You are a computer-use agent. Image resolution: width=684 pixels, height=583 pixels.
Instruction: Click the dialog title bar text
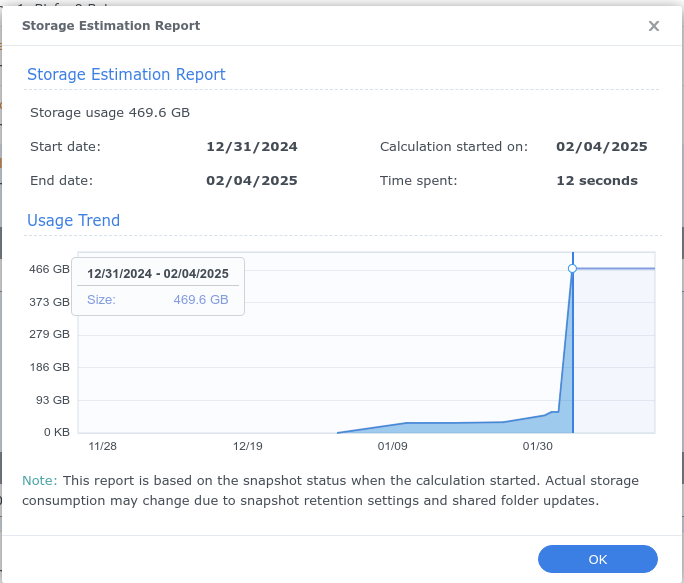111,26
